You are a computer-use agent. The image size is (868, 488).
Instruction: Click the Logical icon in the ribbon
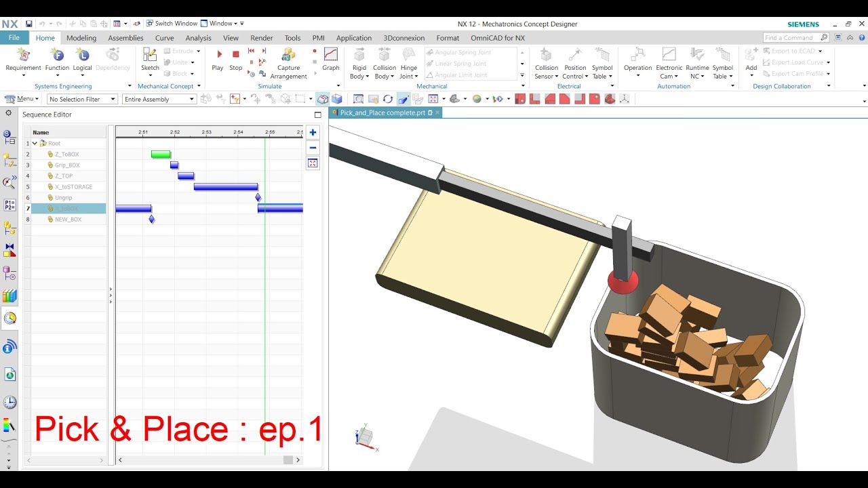[82, 56]
